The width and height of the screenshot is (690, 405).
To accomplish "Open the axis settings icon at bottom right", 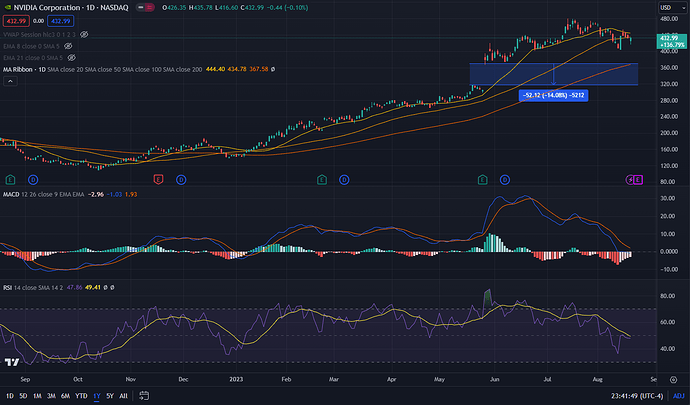I will 673,379.
